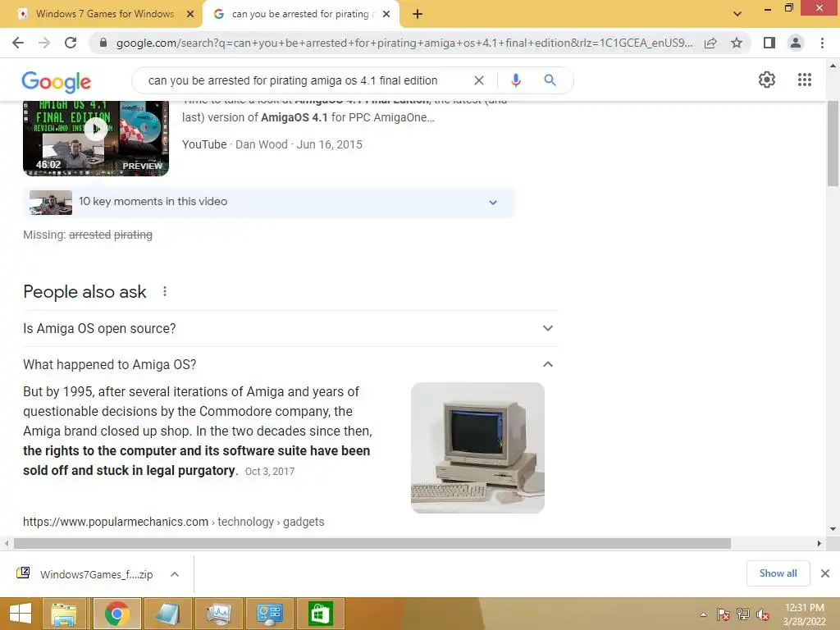Bookmark this page with star icon

[x=737, y=43]
